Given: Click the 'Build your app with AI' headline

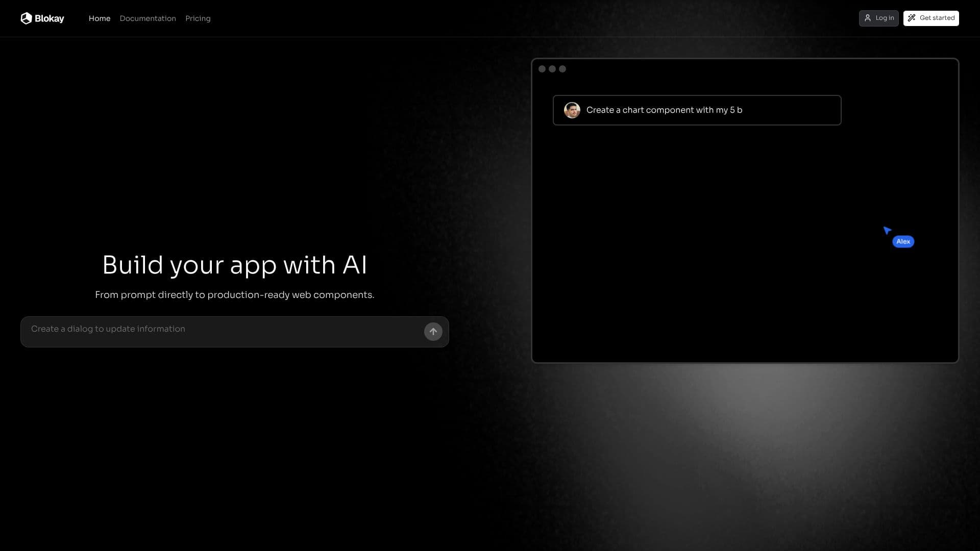Looking at the screenshot, I should click(235, 265).
